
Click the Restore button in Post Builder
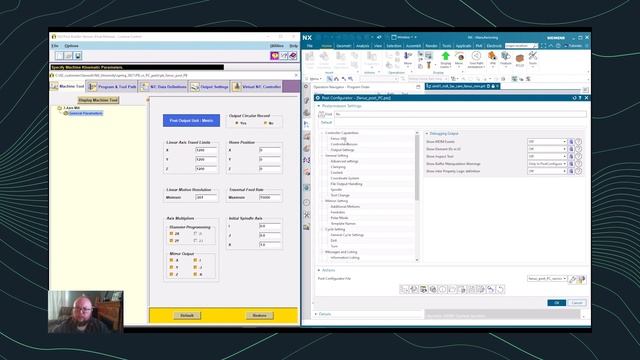point(260,316)
